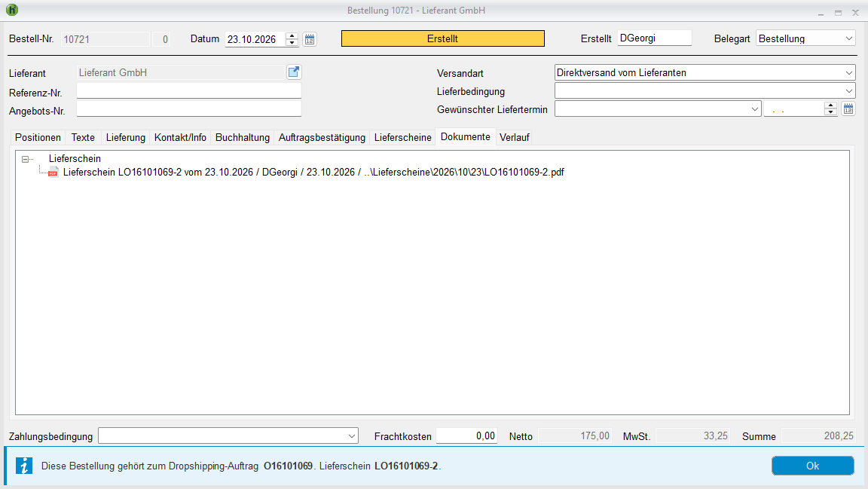Select the Dokumente tab
Screen dimensions: 868x489
(466, 137)
